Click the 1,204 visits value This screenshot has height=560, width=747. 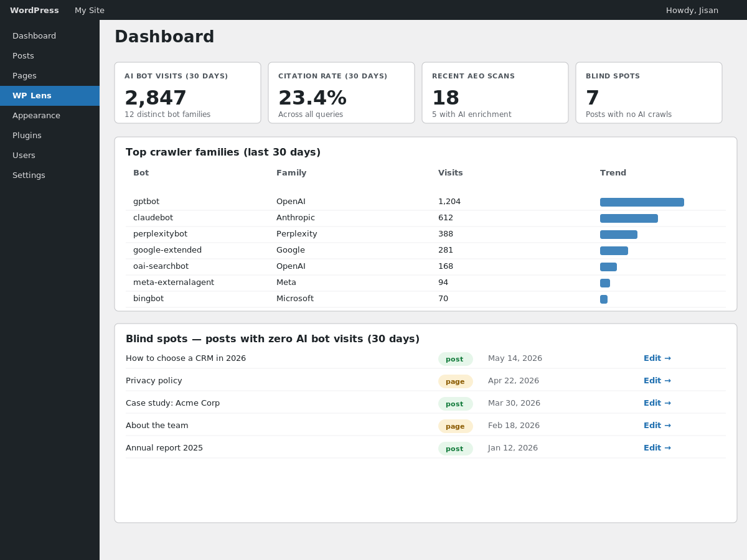pyautogui.click(x=449, y=202)
